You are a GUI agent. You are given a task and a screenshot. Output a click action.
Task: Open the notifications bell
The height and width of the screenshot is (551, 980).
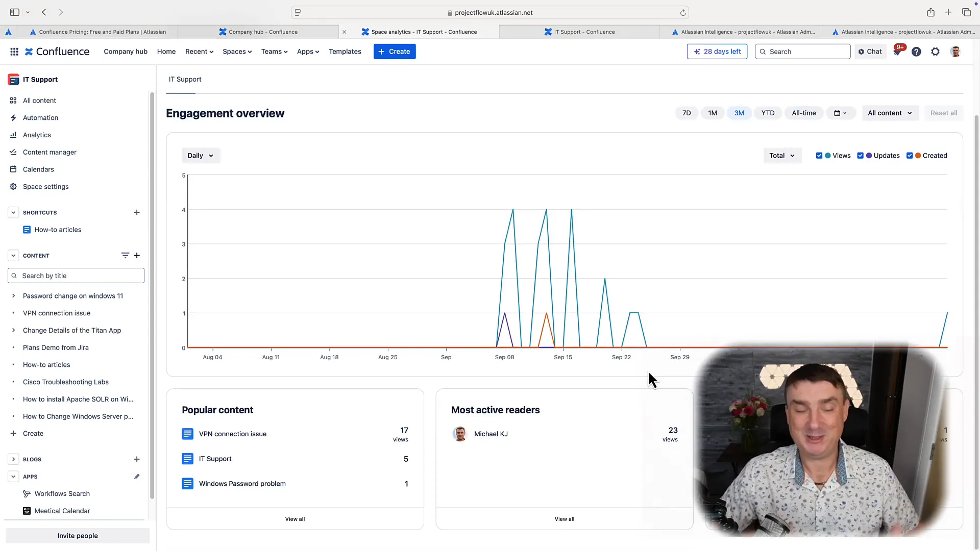point(897,52)
